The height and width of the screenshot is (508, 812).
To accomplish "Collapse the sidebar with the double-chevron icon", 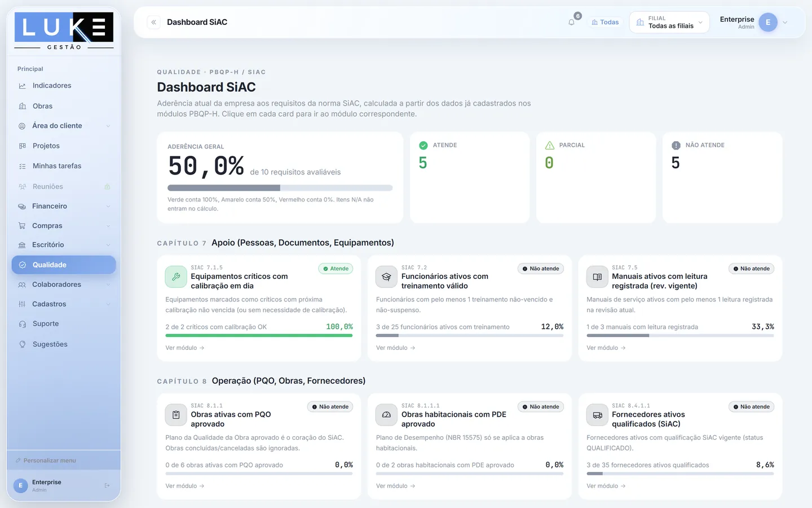I will 153,22.
